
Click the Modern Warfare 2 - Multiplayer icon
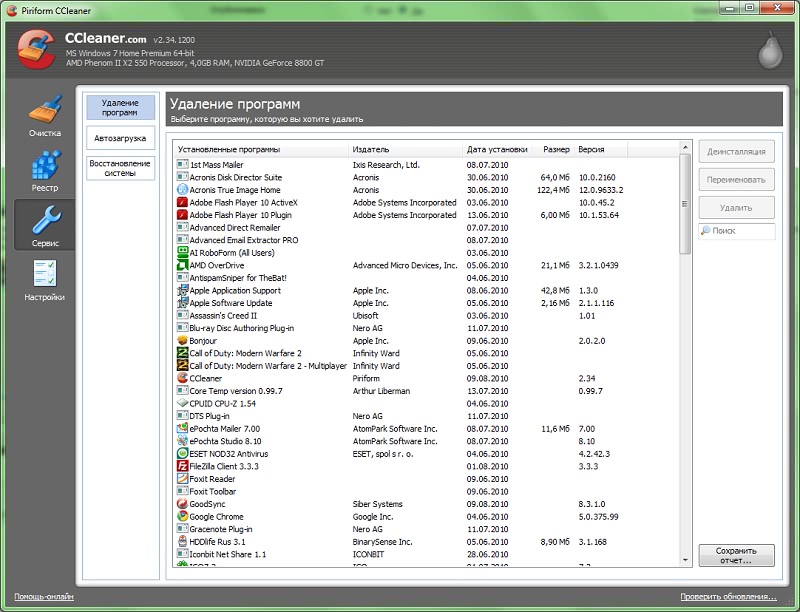point(182,366)
